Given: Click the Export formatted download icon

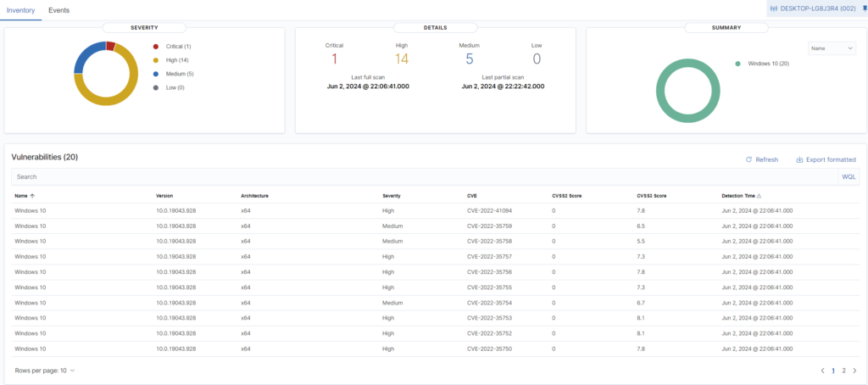Looking at the screenshot, I should click(x=799, y=159).
